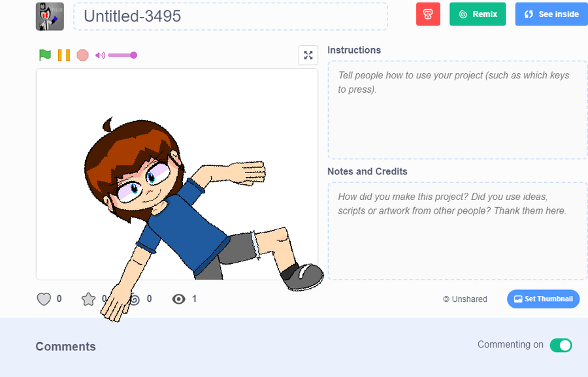Enter fullscreen mode for the stage
This screenshot has width=588, height=377.
(308, 55)
